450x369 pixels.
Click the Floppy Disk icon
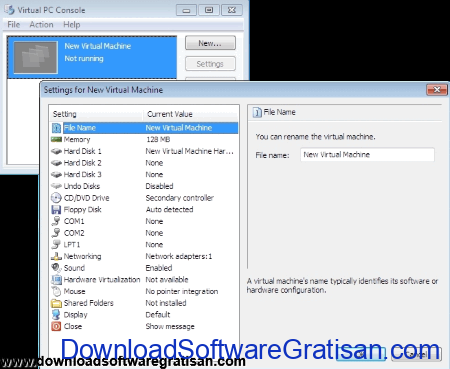click(56, 209)
